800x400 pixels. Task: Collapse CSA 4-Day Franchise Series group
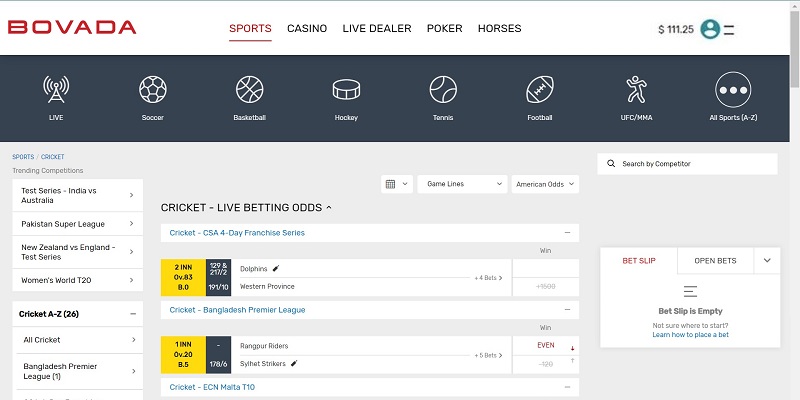tap(567, 233)
